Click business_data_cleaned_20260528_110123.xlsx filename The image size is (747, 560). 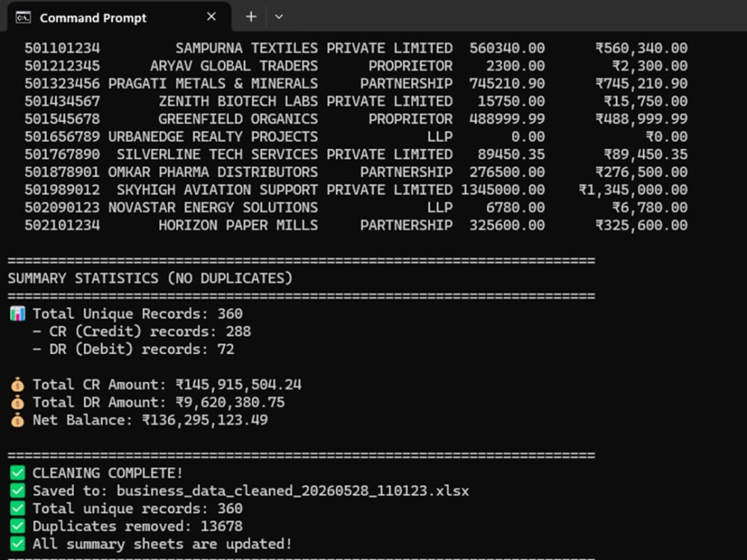pyautogui.click(x=293, y=491)
